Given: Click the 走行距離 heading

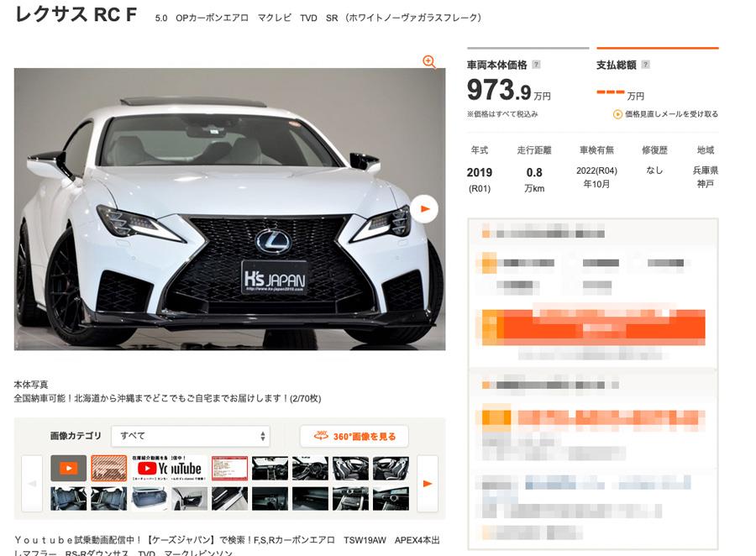Looking at the screenshot, I should (534, 150).
